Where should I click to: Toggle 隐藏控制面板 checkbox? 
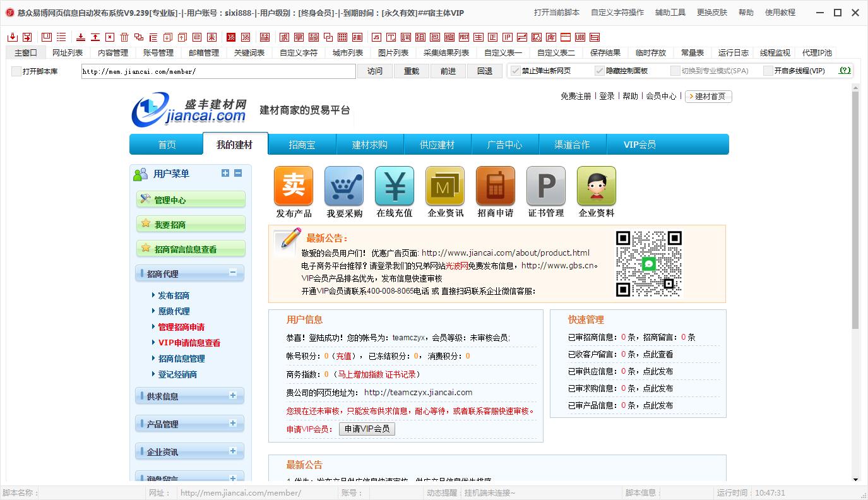click(600, 71)
